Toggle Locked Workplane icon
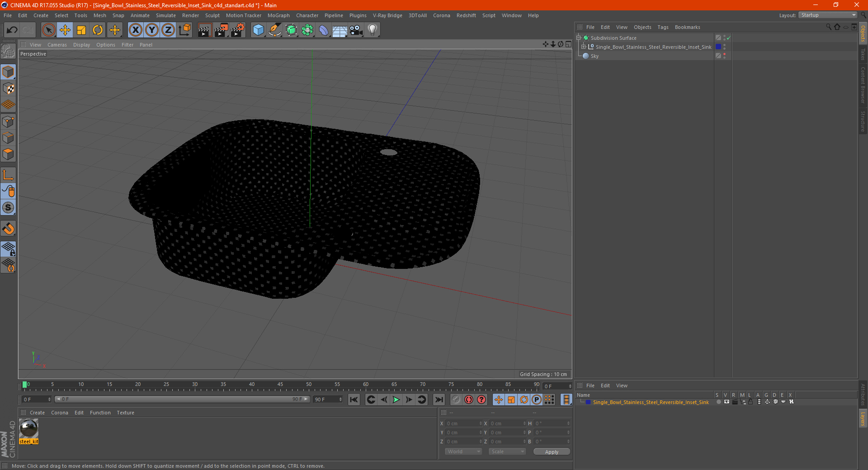 tap(8, 249)
